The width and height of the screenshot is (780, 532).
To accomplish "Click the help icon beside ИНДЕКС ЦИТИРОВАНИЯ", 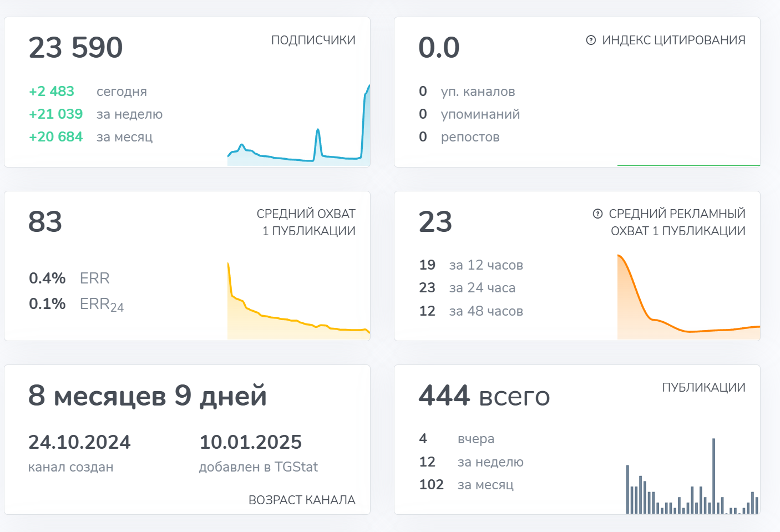I will 591,40.
